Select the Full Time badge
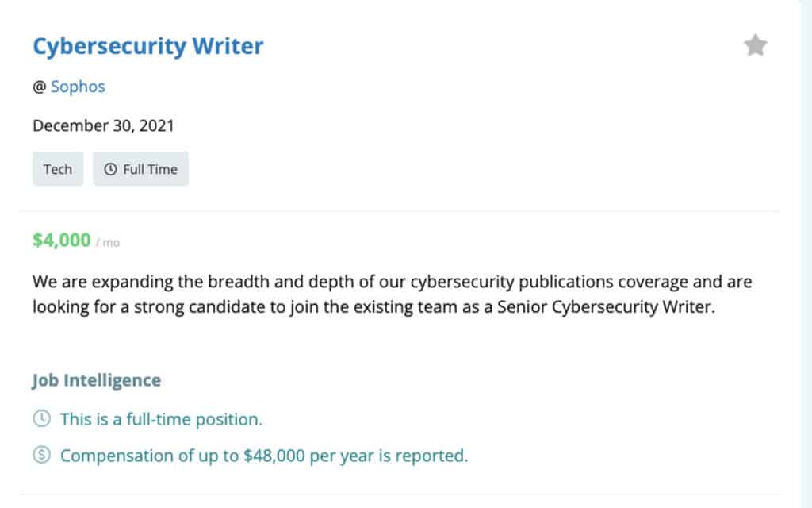 tap(140, 168)
